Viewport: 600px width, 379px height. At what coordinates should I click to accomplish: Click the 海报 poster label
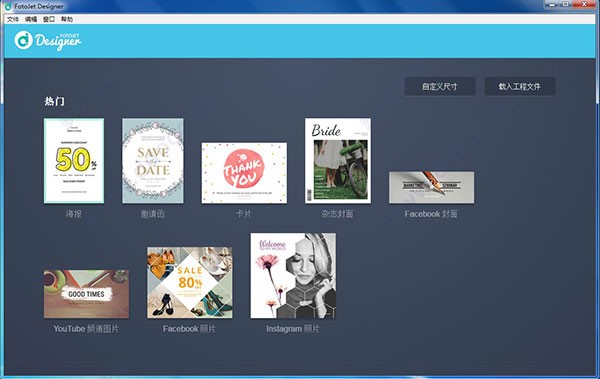73,214
